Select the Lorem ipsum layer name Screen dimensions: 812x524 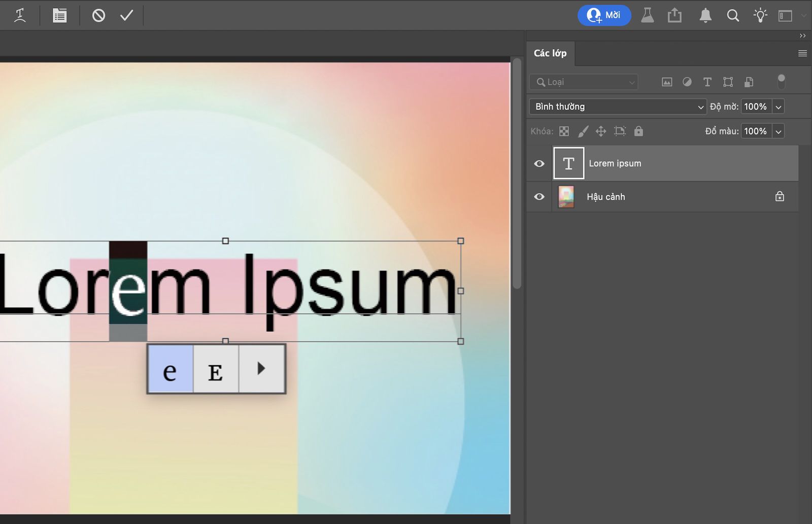615,163
